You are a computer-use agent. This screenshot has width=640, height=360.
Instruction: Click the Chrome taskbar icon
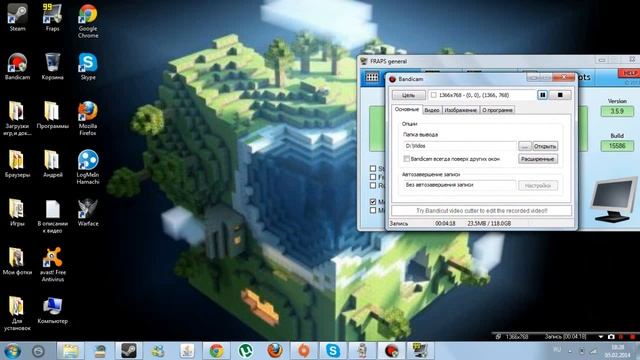coord(216,351)
